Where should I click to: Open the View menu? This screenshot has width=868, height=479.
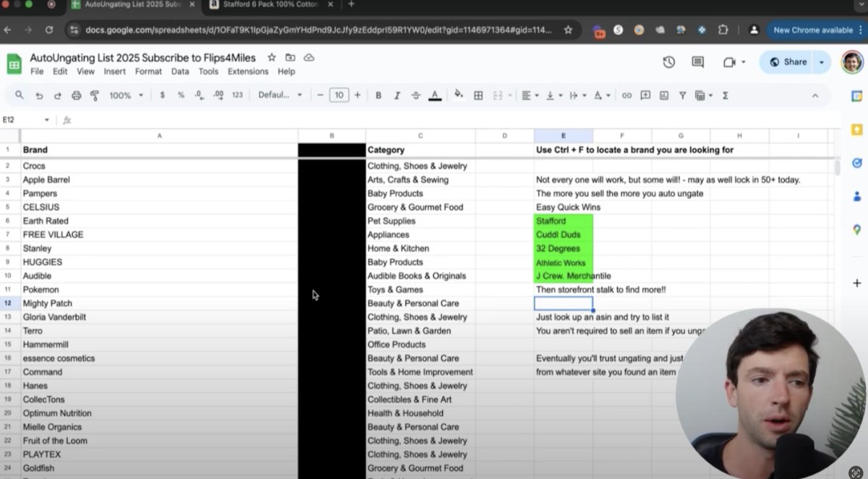(85, 72)
